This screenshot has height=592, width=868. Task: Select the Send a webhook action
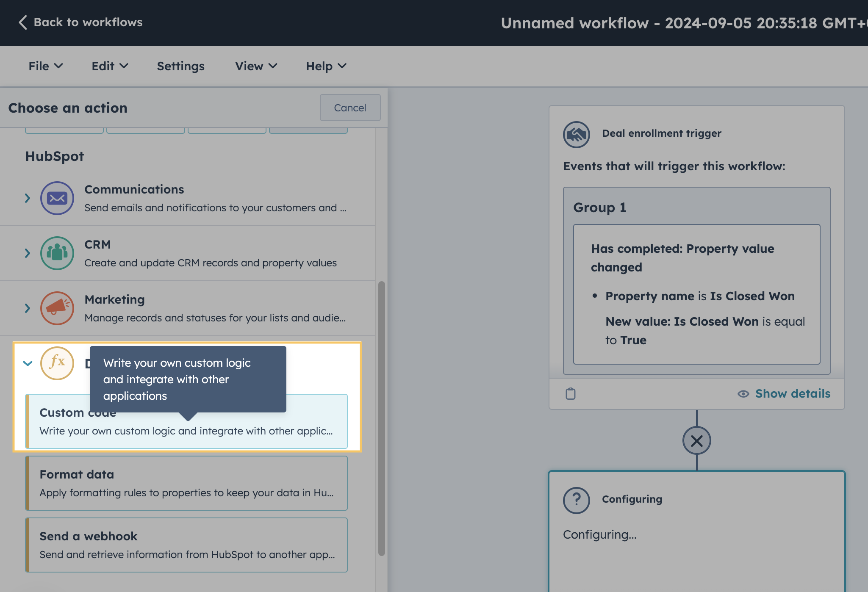click(x=186, y=545)
